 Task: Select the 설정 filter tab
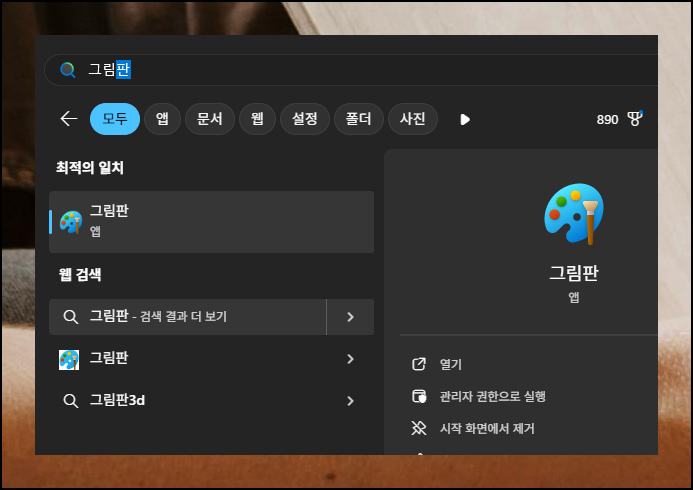point(305,119)
